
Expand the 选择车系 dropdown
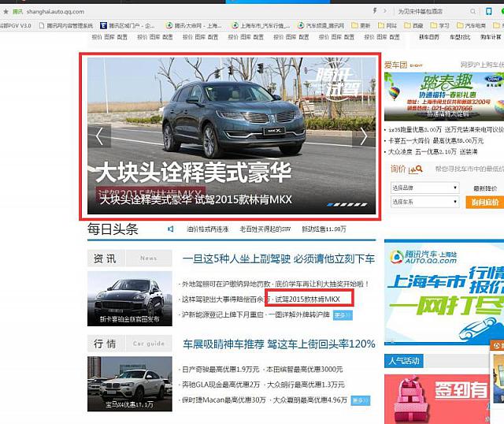[x=424, y=202]
